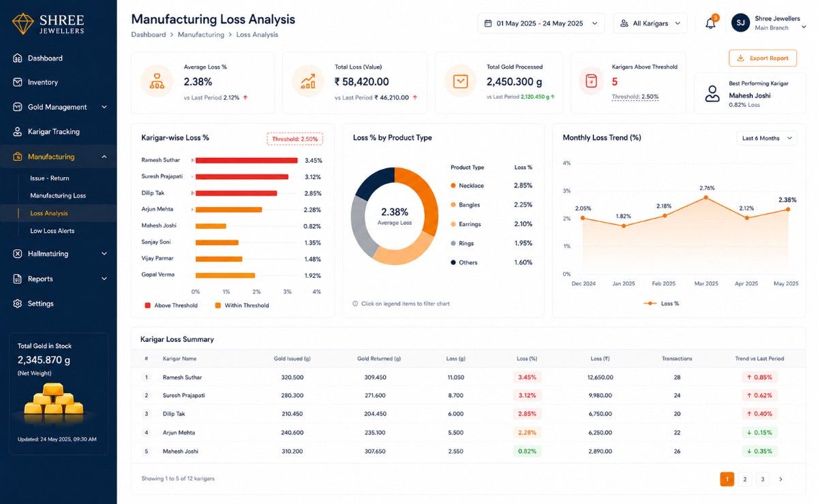Click the Dashboard home icon

tap(18, 59)
